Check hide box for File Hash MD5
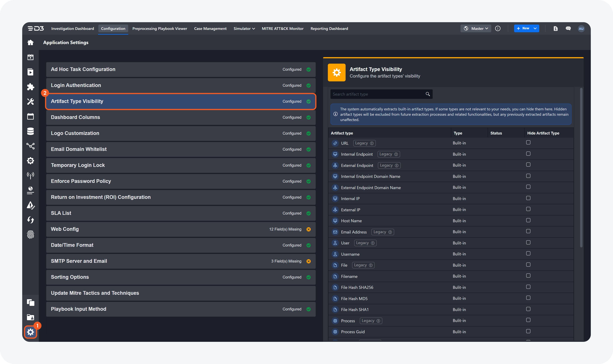Screen dimensions: 613x364 pyautogui.click(x=528, y=298)
